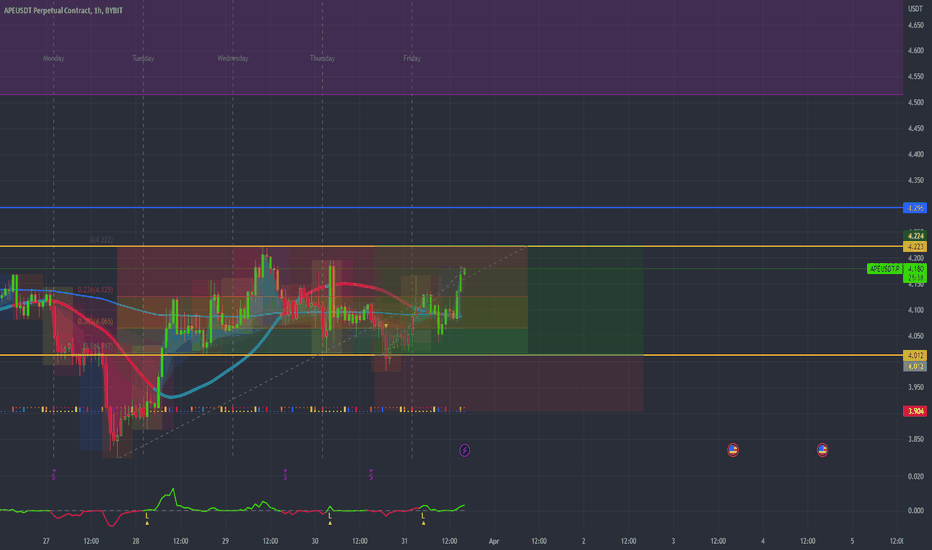Click the blue 4.295 price label
The width and height of the screenshot is (932, 550).
[x=915, y=208]
